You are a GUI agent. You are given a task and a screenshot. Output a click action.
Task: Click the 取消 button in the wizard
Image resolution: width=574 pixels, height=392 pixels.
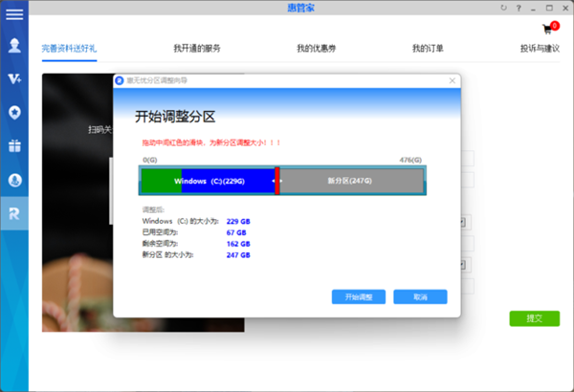pyautogui.click(x=420, y=296)
